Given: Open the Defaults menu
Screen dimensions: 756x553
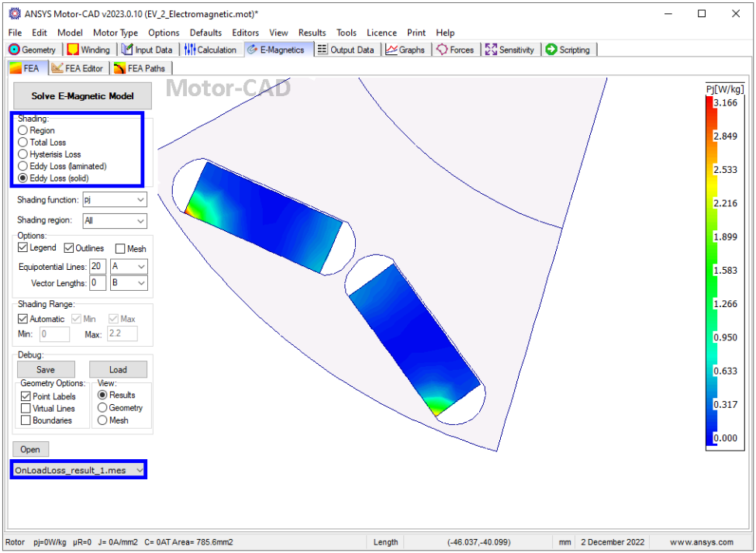Looking at the screenshot, I should pyautogui.click(x=205, y=33).
